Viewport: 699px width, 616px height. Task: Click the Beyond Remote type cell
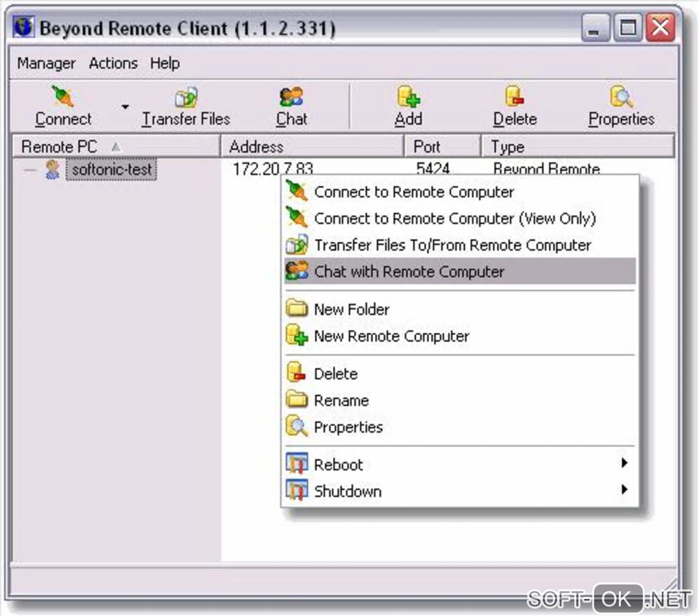coord(547,169)
